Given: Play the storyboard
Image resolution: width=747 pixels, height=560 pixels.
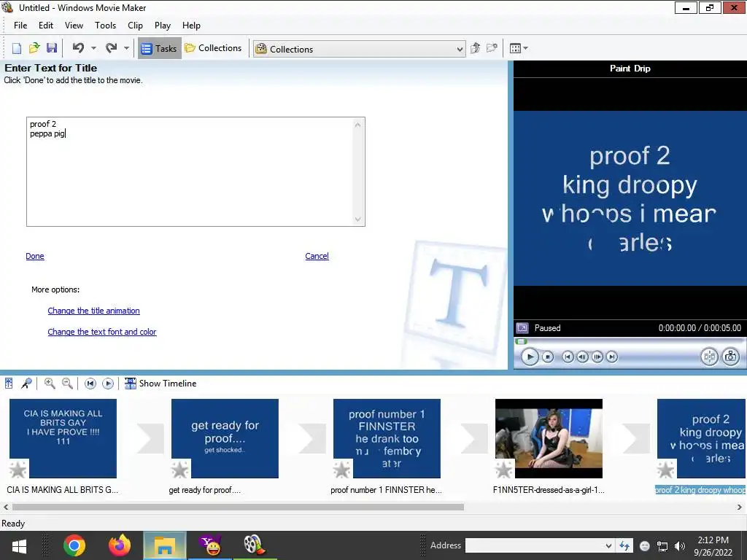Looking at the screenshot, I should [x=108, y=384].
